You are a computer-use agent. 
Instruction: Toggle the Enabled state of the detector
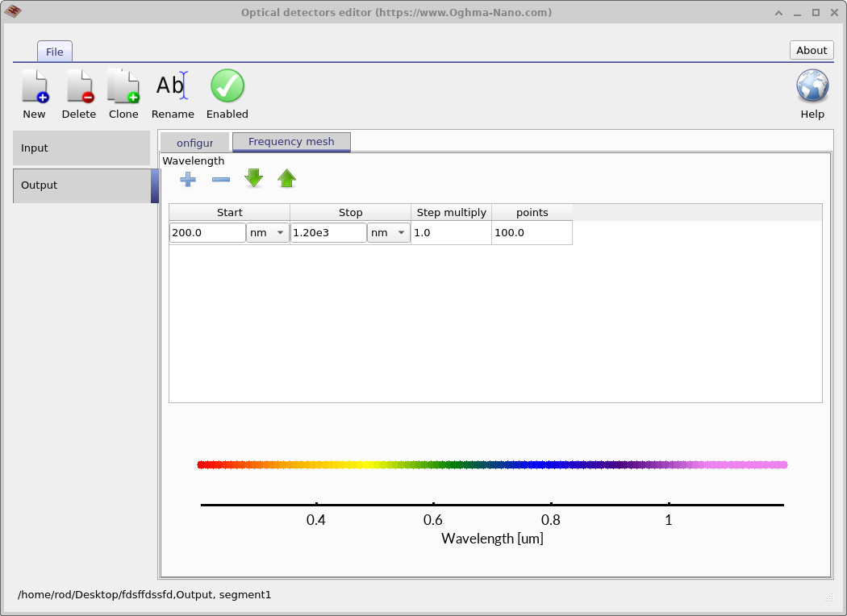227,93
